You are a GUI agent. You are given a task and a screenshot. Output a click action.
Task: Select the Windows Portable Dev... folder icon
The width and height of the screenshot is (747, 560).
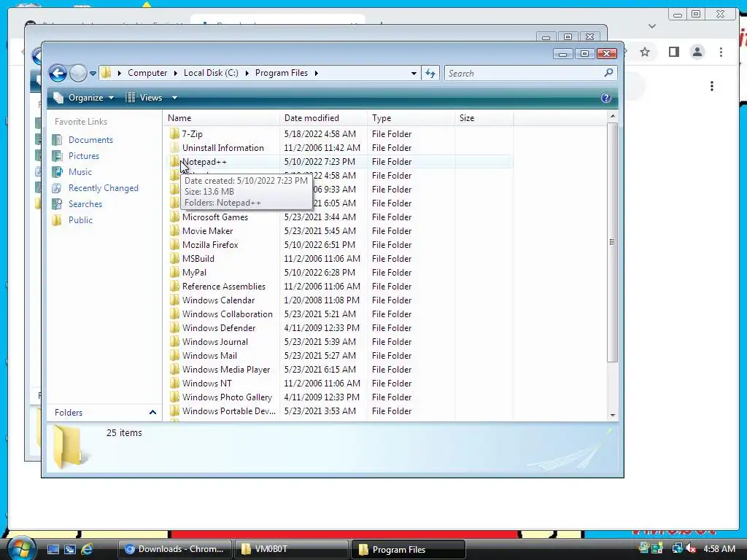174,411
